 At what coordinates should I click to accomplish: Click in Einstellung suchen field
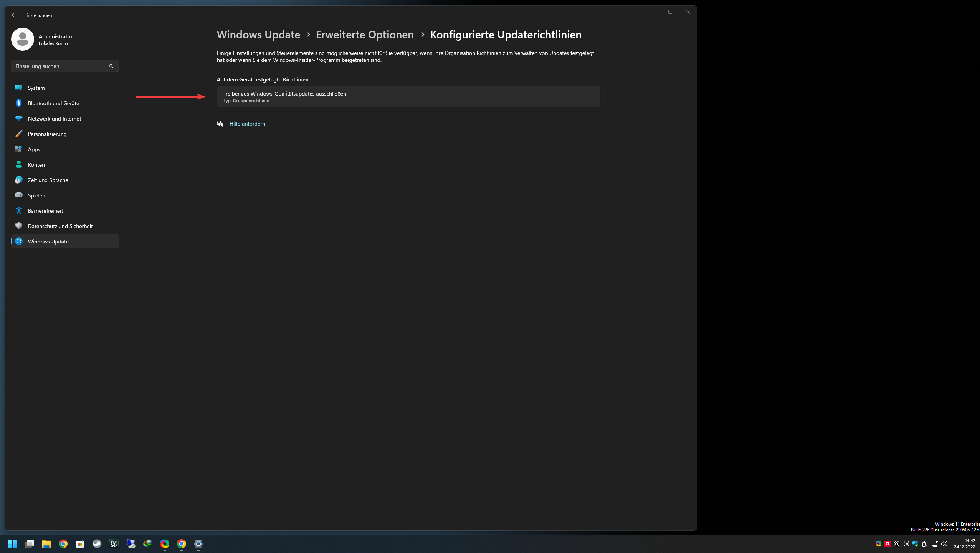59,66
